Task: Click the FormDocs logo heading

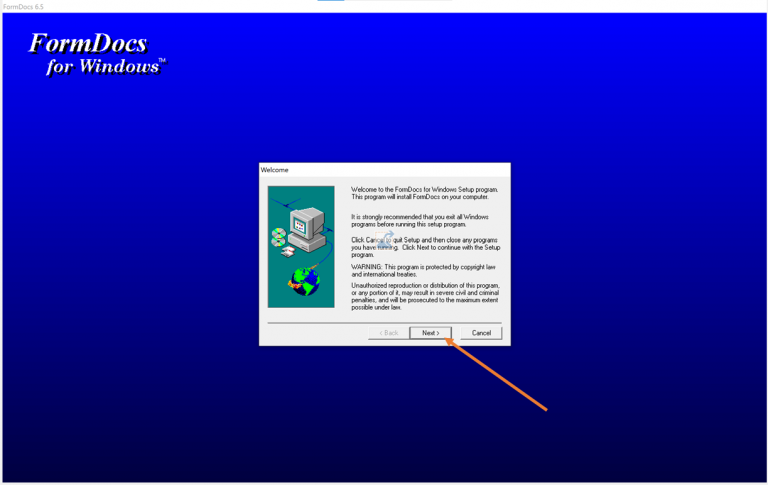Action: (88, 44)
